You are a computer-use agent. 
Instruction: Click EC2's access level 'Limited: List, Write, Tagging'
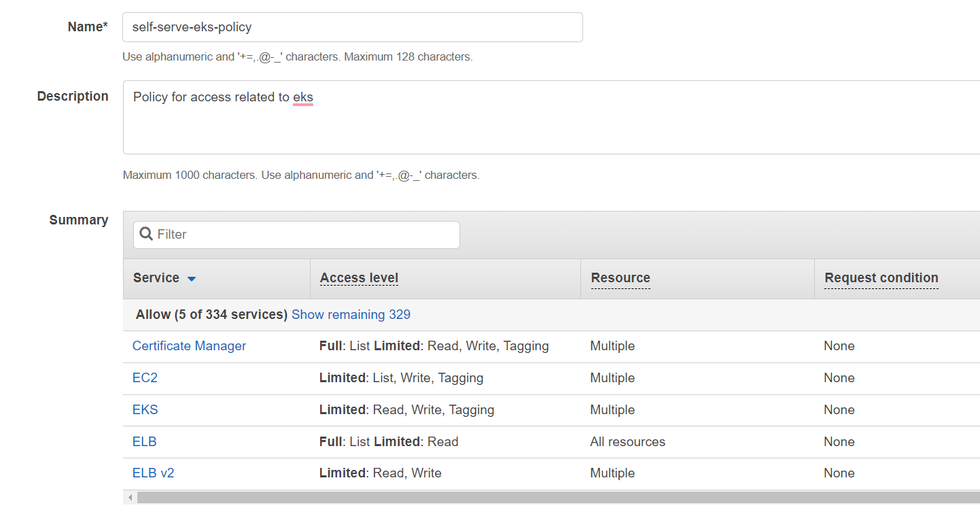tap(401, 378)
